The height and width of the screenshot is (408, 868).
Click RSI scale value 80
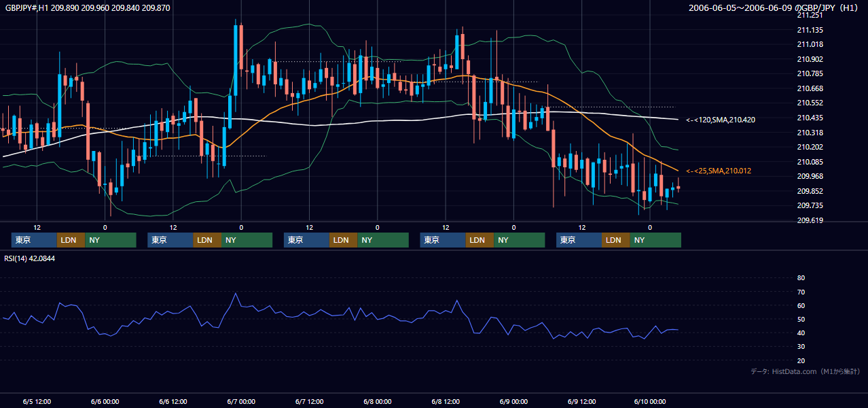pyautogui.click(x=801, y=278)
